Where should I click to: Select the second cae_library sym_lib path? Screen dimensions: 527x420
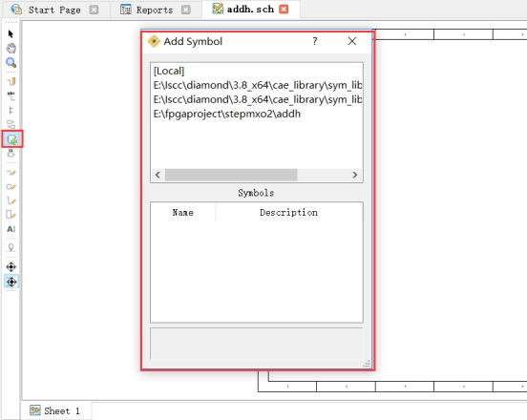click(257, 100)
